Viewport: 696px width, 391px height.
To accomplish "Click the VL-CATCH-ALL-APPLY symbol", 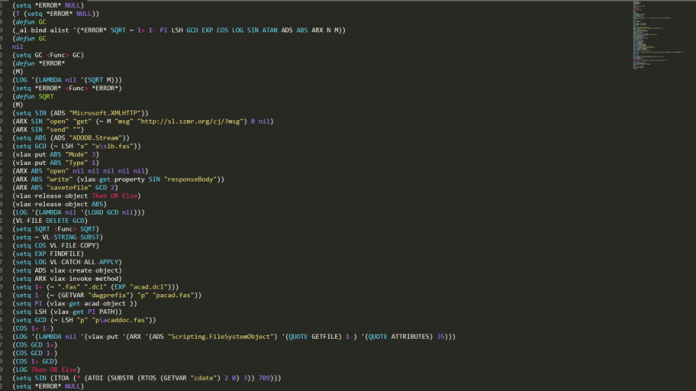I will tap(84, 262).
